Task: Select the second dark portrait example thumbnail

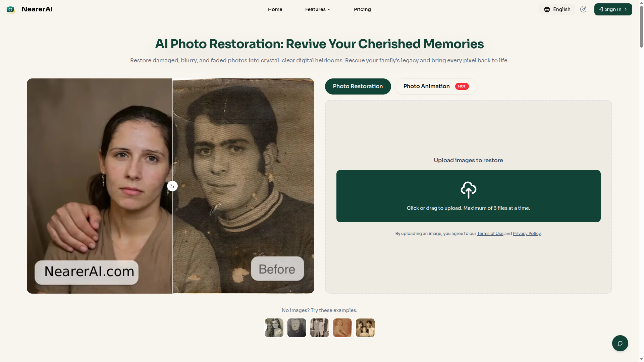Action: [297, 328]
